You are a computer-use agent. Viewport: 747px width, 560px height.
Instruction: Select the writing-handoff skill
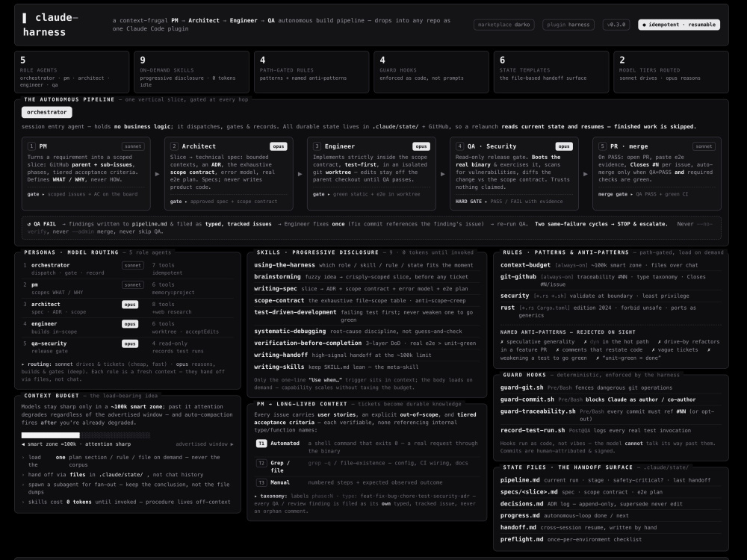click(281, 355)
